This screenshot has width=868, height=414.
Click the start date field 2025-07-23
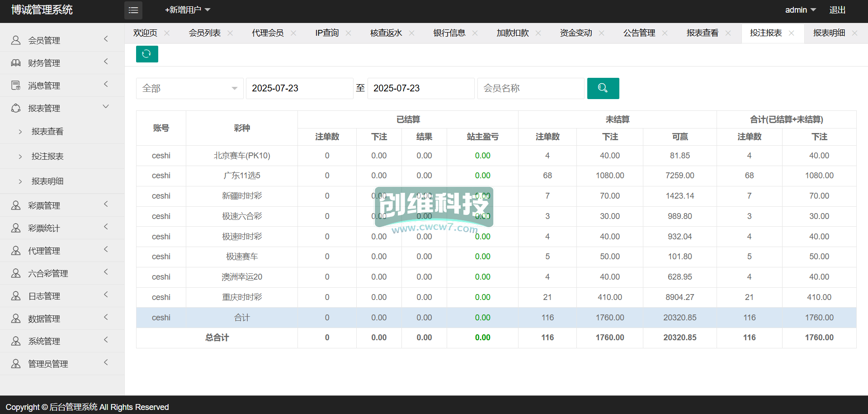(299, 88)
